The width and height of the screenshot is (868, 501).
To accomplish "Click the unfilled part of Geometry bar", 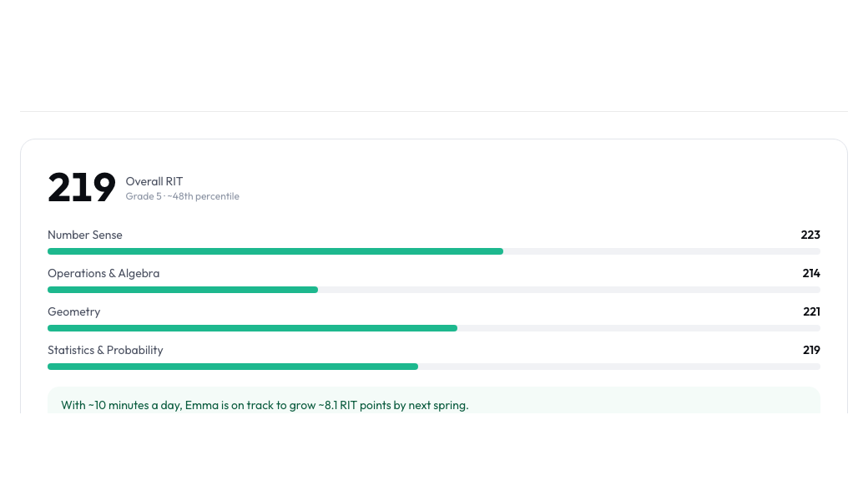I will click(x=638, y=328).
